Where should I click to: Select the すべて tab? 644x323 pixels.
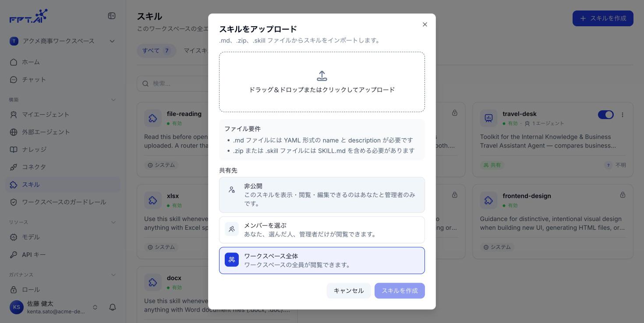click(x=156, y=51)
